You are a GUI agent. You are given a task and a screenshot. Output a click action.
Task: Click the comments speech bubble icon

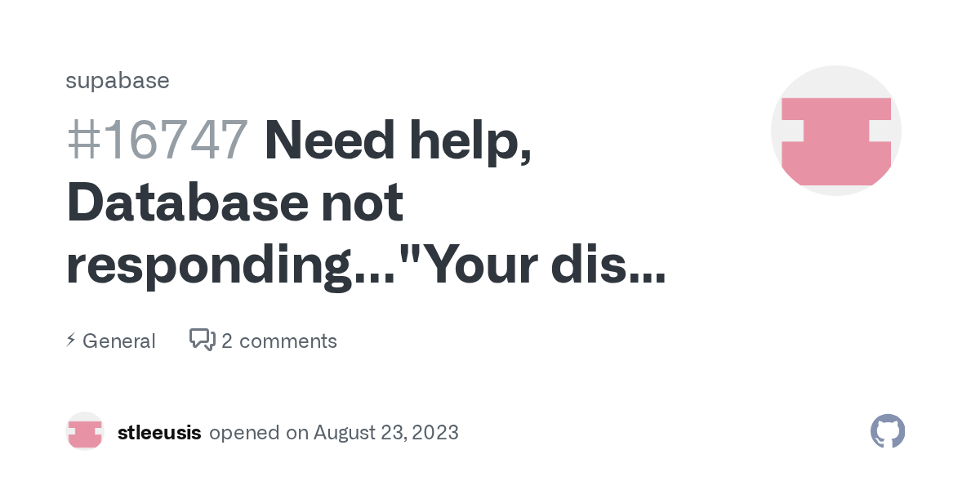[x=202, y=340]
